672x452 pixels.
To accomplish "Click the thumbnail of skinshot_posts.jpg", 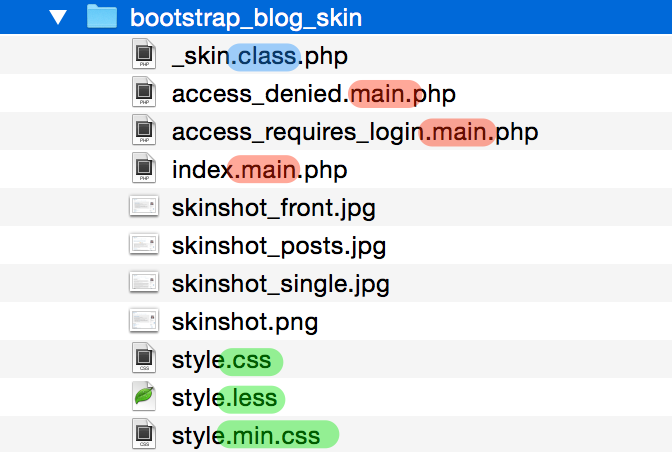I will pyautogui.click(x=144, y=244).
